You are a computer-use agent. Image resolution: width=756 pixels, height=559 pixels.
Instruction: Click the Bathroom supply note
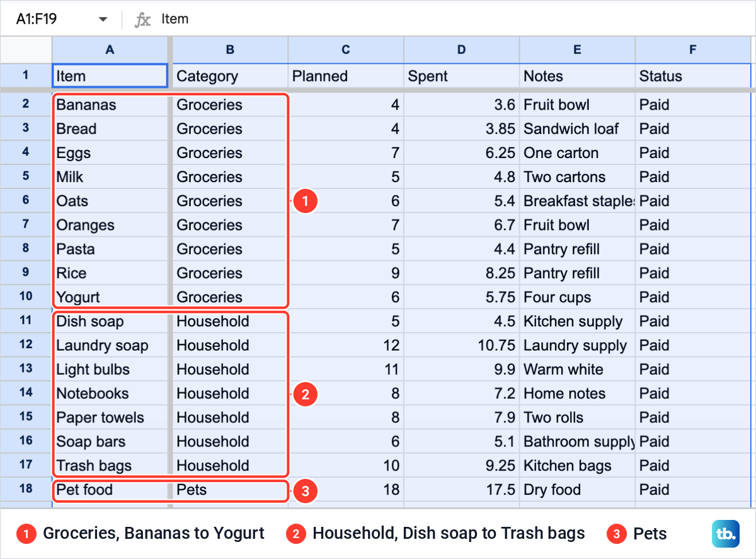(577, 441)
